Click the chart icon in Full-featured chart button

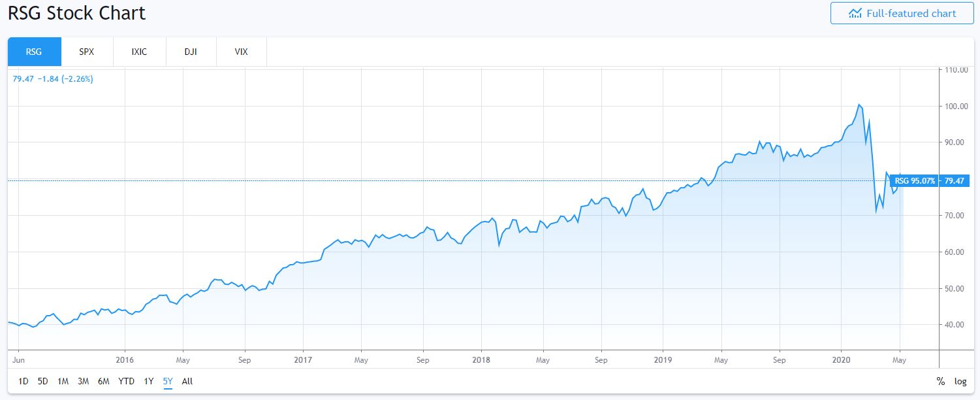coord(855,14)
